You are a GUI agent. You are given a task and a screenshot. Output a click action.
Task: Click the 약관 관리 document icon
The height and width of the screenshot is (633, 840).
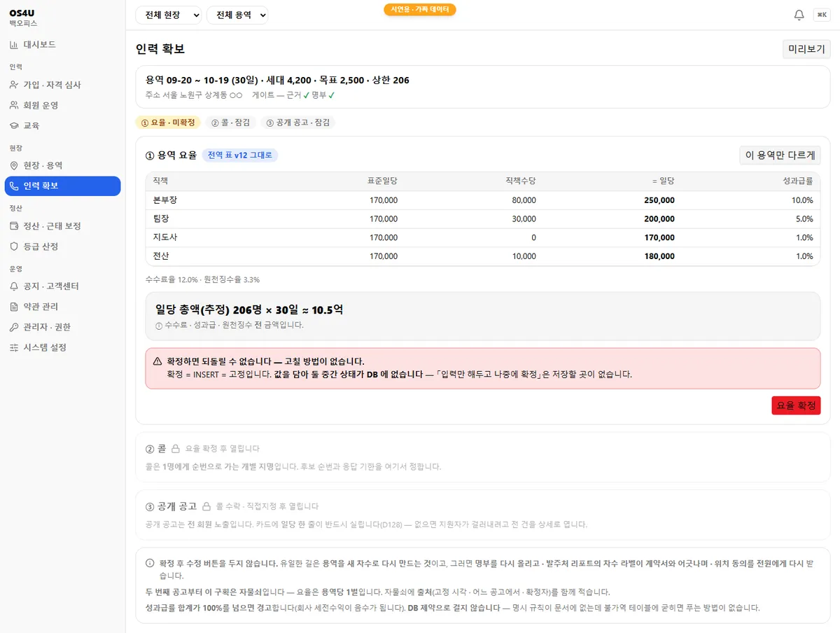pyautogui.click(x=14, y=307)
